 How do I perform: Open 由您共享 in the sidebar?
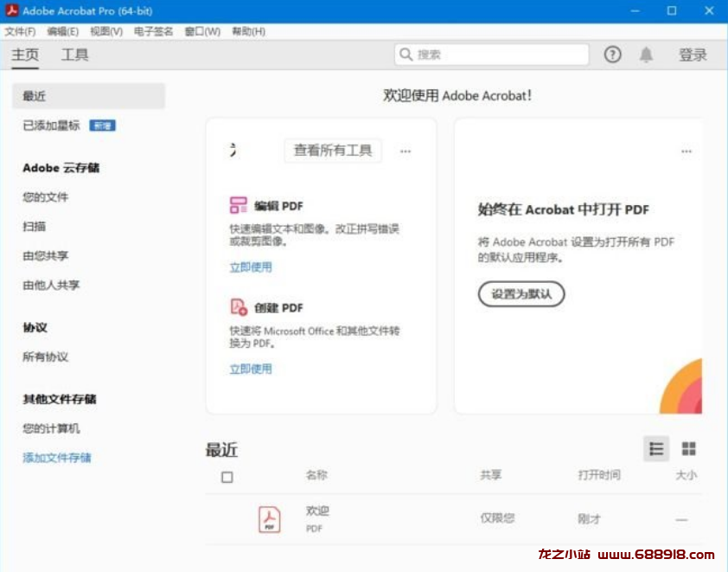[x=46, y=255]
